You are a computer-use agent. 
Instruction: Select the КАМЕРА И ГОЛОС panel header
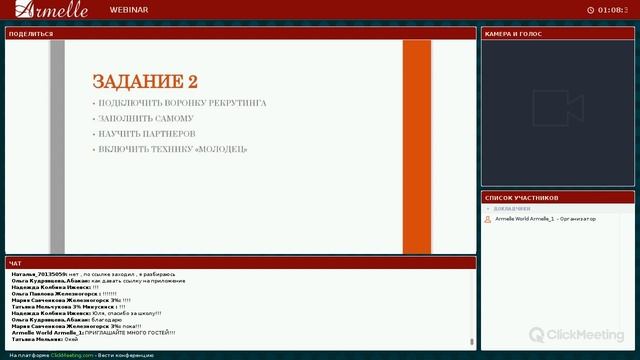tap(558, 34)
